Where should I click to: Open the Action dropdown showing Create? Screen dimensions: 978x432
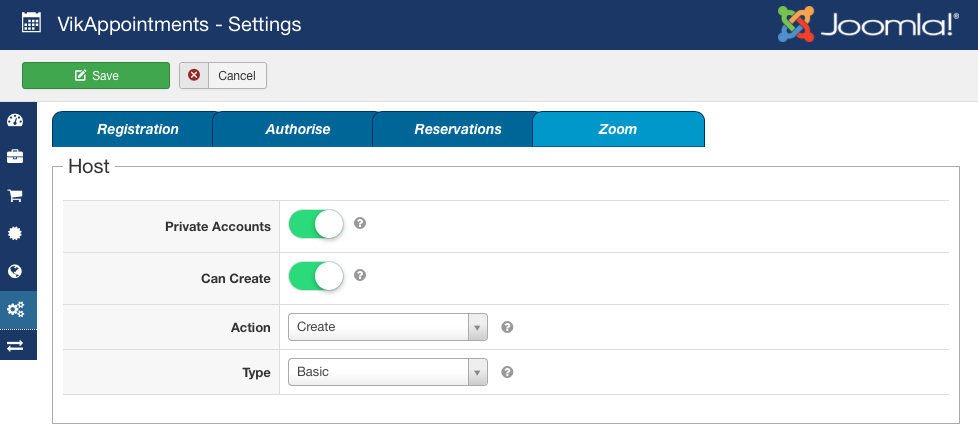click(x=387, y=327)
